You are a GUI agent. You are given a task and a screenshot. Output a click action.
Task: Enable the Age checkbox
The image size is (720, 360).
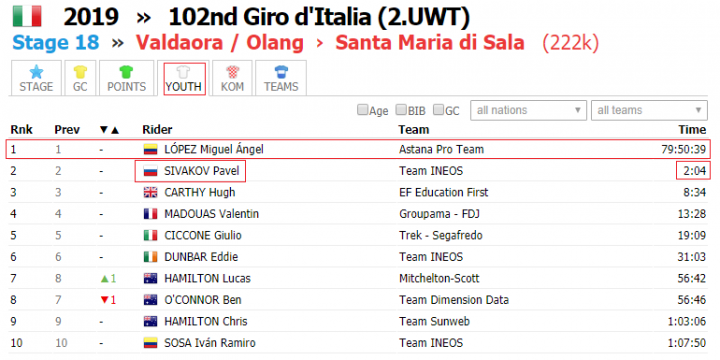coord(363,110)
